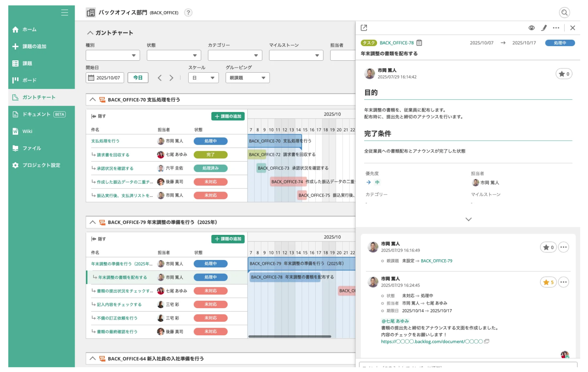Collapse the BACK_OFFICE-64 新入社員 group
This screenshot has height=372, width=588.
point(93,359)
